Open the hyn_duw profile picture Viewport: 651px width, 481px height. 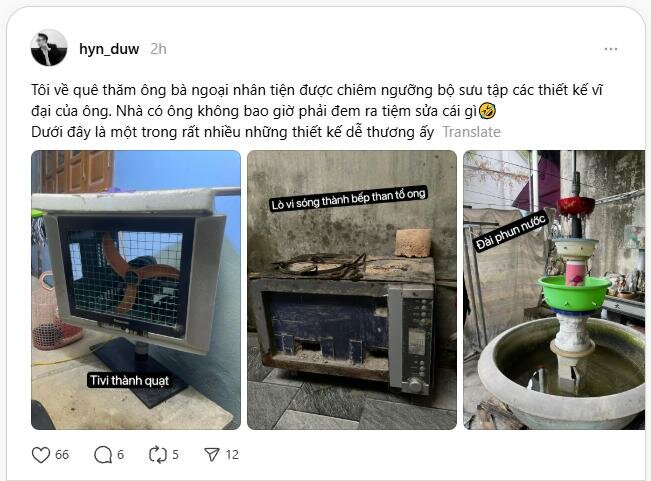click(49, 48)
